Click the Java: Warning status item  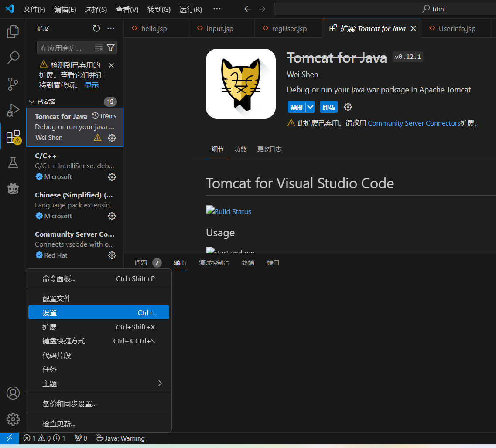coord(120,438)
